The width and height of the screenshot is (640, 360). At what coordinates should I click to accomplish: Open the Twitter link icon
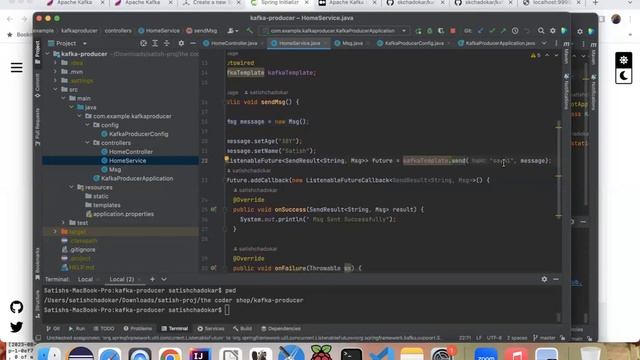pyautogui.click(x=16, y=327)
